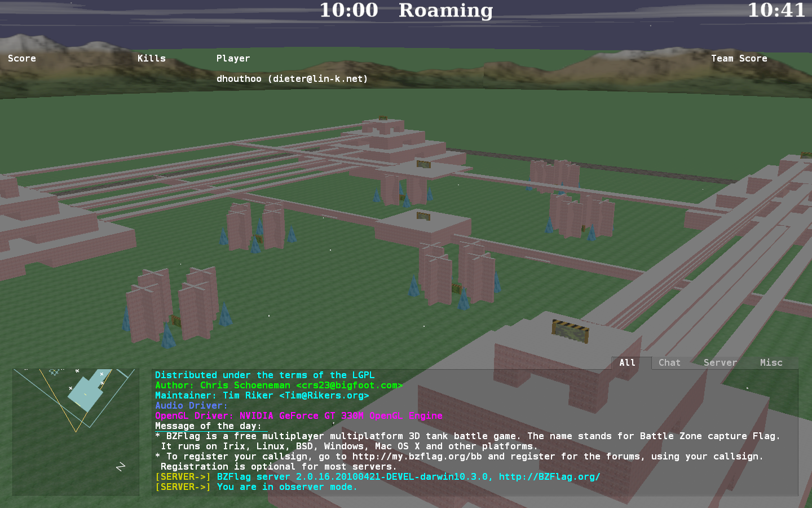The height and width of the screenshot is (508, 812).
Task: Click 'Registration is optional for most servers.' line
Action: click(279, 467)
